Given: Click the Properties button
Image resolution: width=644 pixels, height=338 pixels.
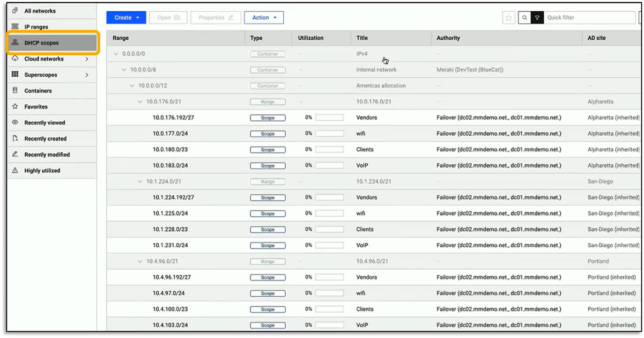Looking at the screenshot, I should click(x=215, y=17).
